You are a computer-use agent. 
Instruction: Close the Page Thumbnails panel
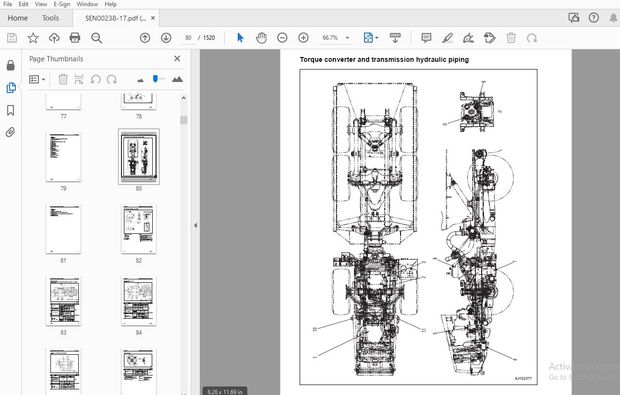pos(177,59)
